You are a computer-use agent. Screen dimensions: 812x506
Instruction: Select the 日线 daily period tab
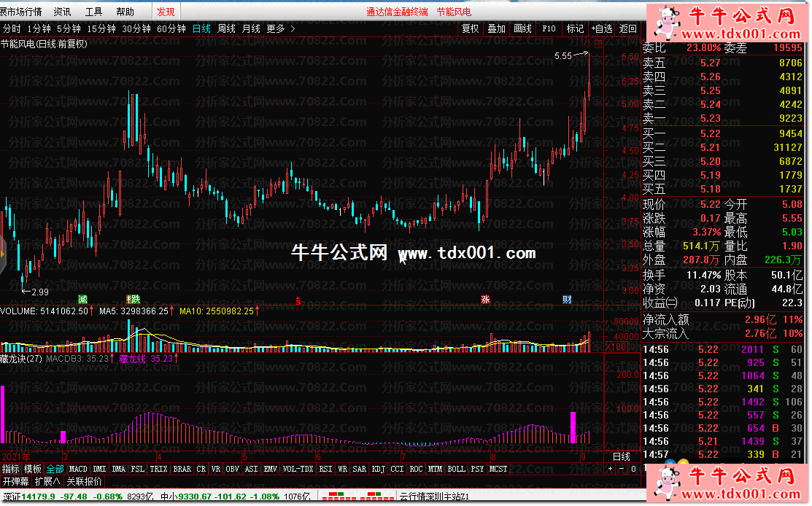pos(201,29)
